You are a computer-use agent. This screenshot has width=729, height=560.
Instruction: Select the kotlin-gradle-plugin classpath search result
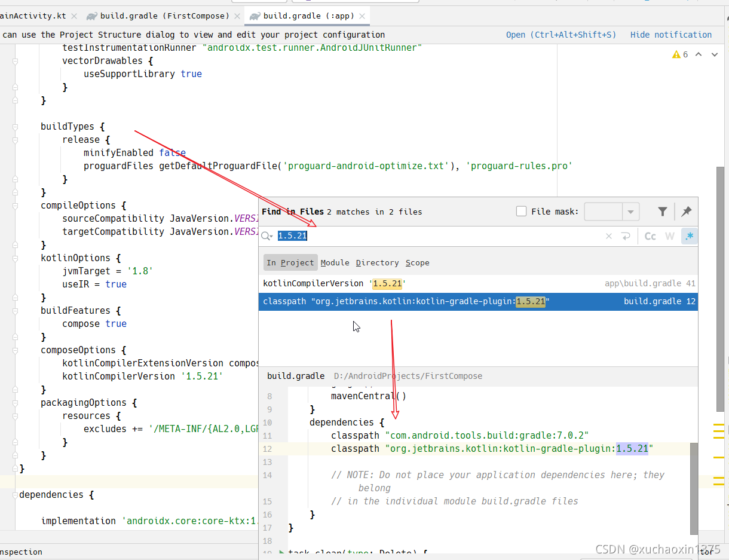[x=478, y=301]
